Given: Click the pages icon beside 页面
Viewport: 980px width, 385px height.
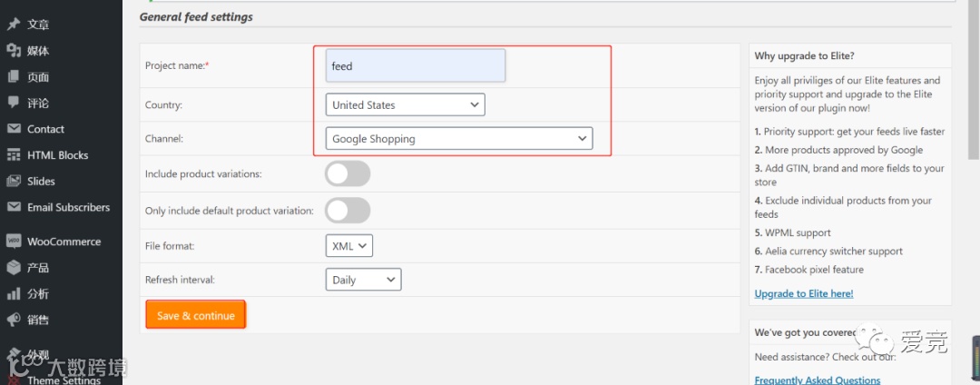Looking at the screenshot, I should [x=14, y=77].
